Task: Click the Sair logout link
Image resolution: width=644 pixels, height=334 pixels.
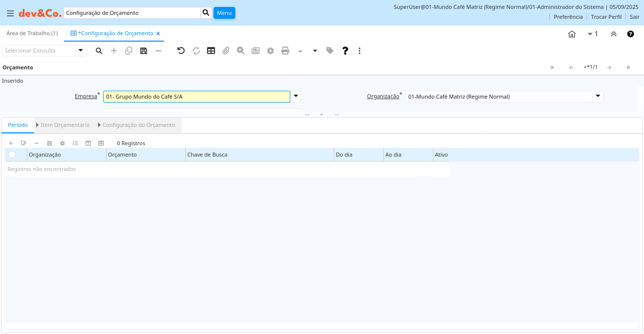Action: pos(634,17)
